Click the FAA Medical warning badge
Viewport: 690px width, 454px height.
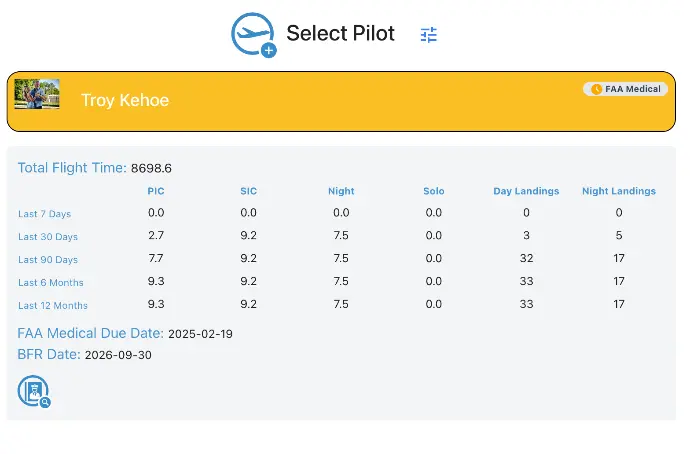tap(625, 89)
